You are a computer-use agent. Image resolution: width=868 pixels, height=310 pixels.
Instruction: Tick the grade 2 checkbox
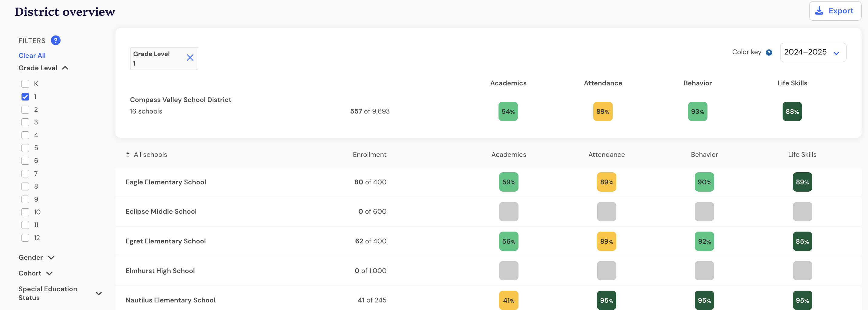25,110
